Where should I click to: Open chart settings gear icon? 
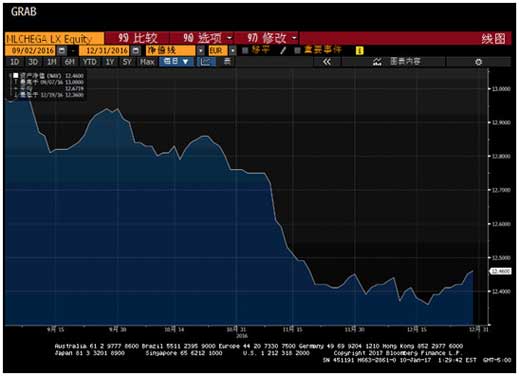point(478,62)
